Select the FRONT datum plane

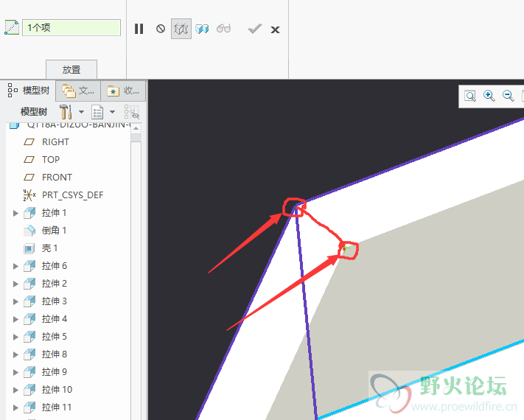[x=57, y=178]
